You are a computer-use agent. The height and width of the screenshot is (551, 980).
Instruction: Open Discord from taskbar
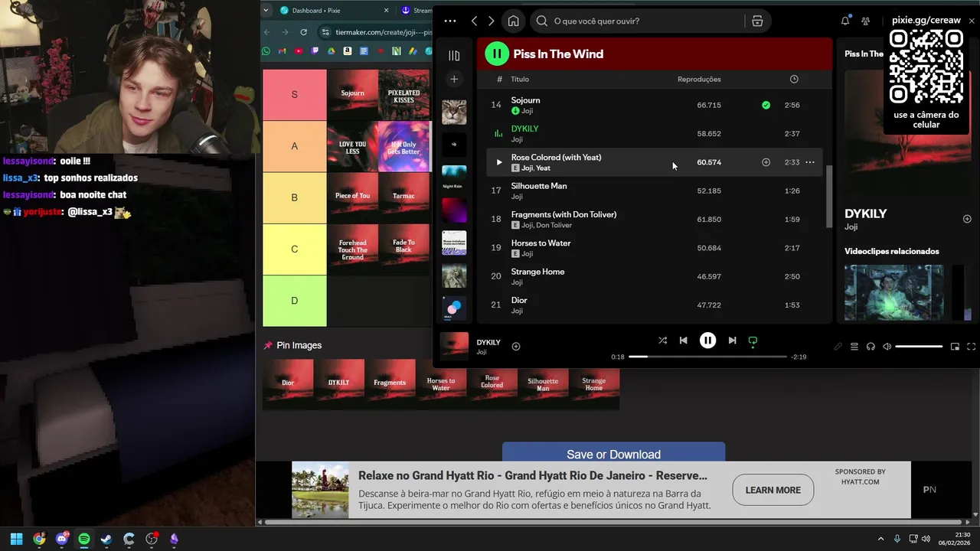(61, 539)
